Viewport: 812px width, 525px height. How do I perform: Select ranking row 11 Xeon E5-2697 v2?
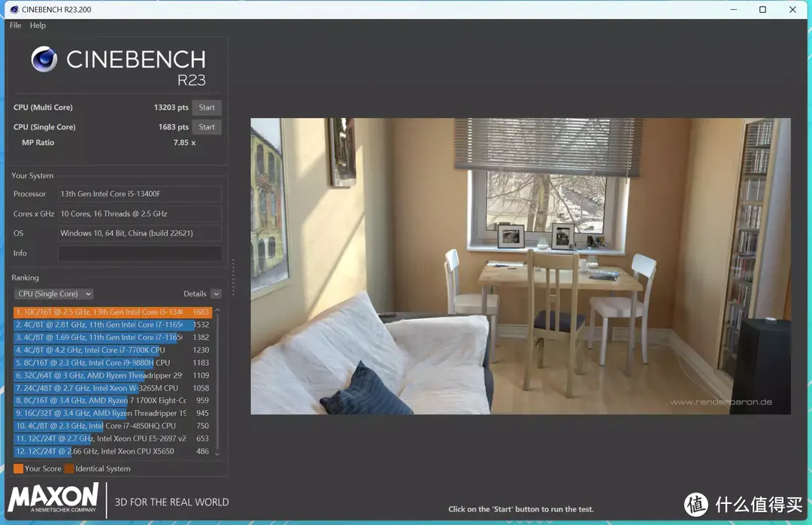coord(113,439)
